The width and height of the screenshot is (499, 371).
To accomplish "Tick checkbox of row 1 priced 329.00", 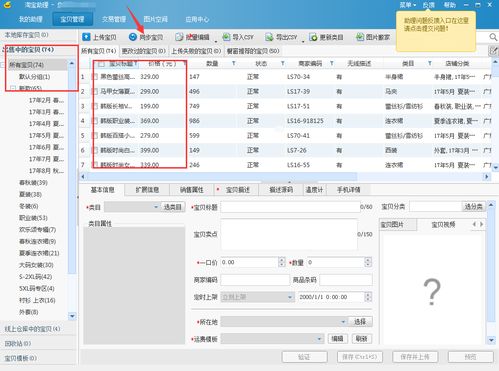I will point(95,77).
